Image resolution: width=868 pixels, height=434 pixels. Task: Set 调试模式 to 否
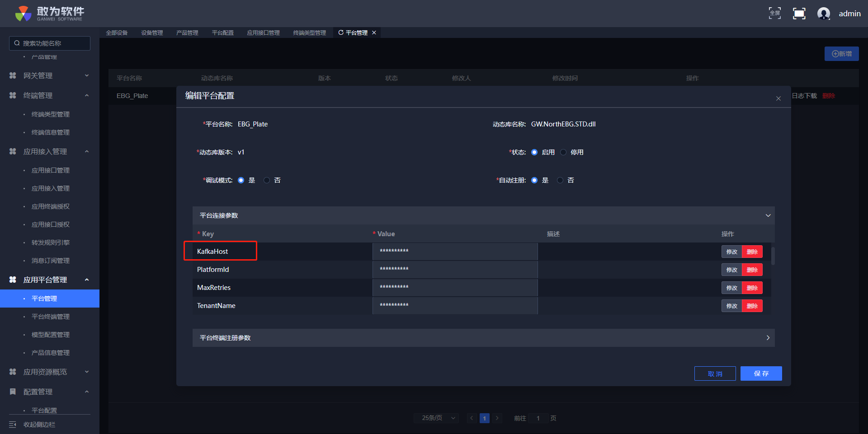click(267, 180)
